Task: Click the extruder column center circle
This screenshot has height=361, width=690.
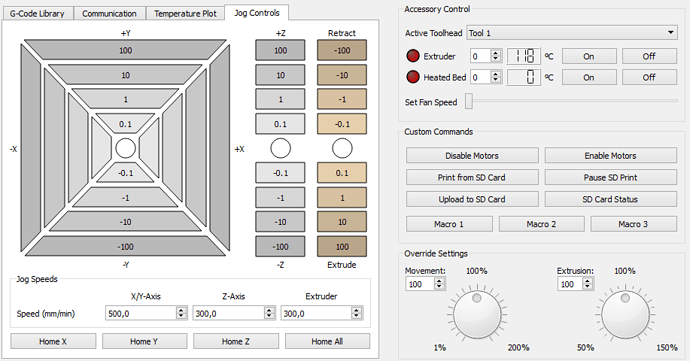Action: [342, 148]
